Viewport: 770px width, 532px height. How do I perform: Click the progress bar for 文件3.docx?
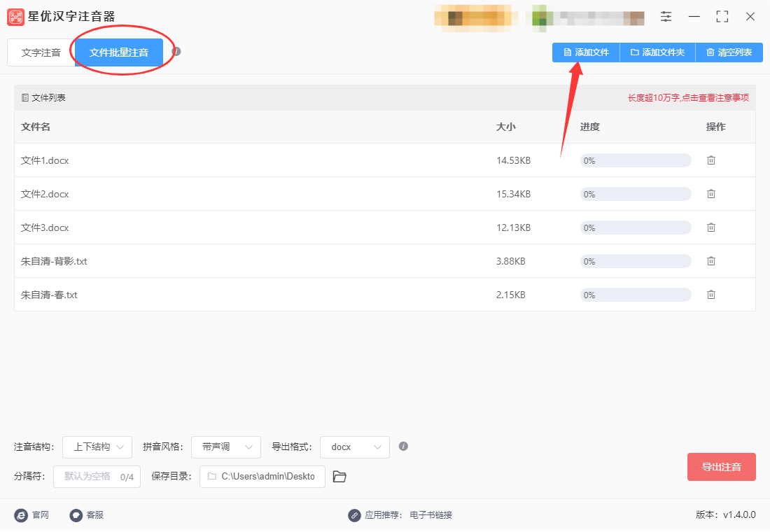(636, 227)
